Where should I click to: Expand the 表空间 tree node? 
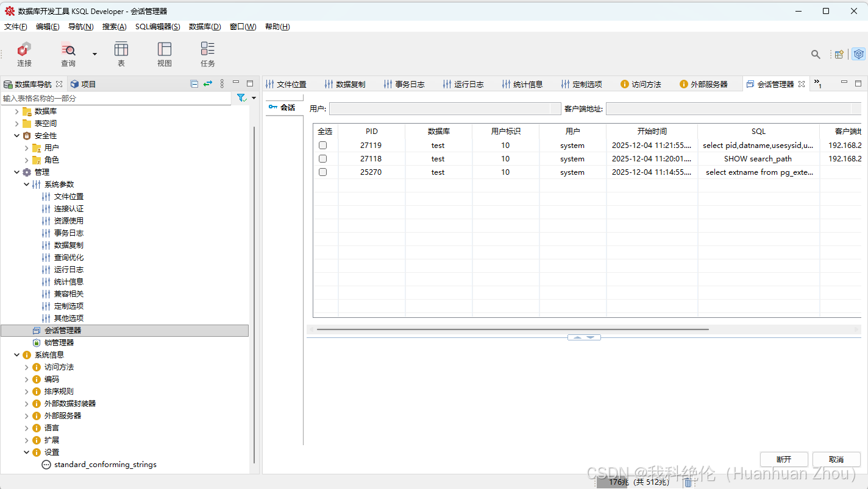17,124
